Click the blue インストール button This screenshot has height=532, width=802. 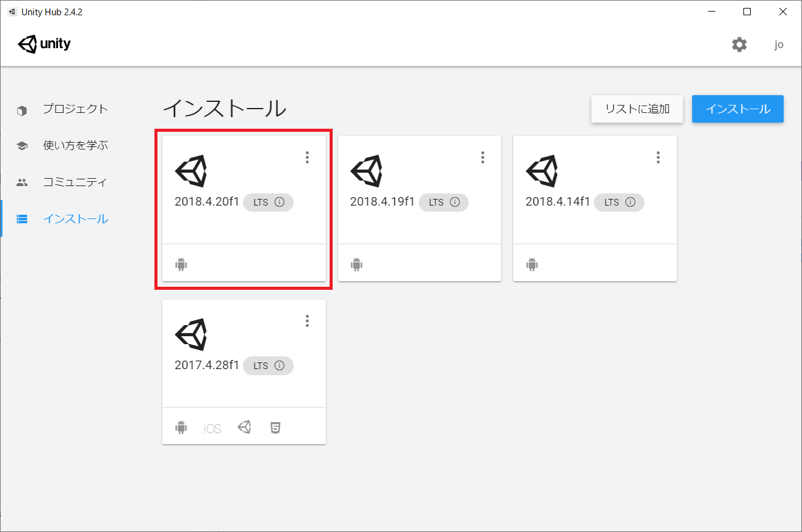click(737, 109)
